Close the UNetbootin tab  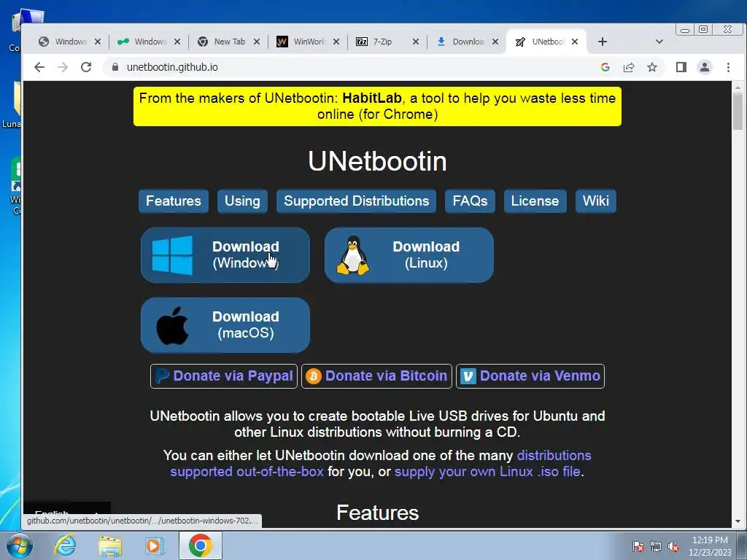click(x=575, y=42)
